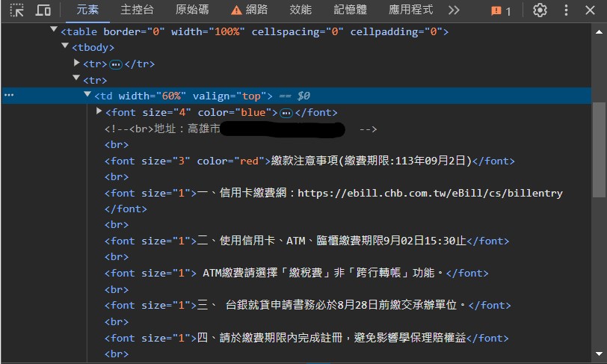Activate the inspect element picker icon
Screen dimensions: 607x364
pos(16,10)
